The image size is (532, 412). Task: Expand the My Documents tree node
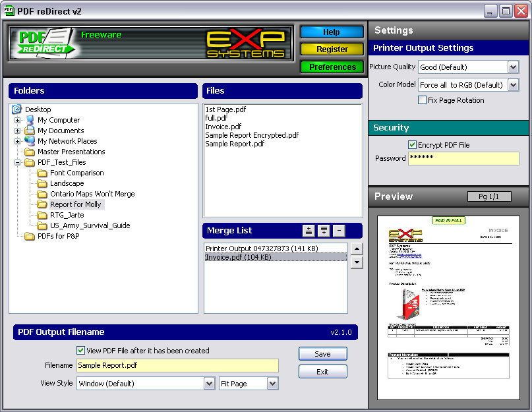pyautogui.click(x=17, y=131)
